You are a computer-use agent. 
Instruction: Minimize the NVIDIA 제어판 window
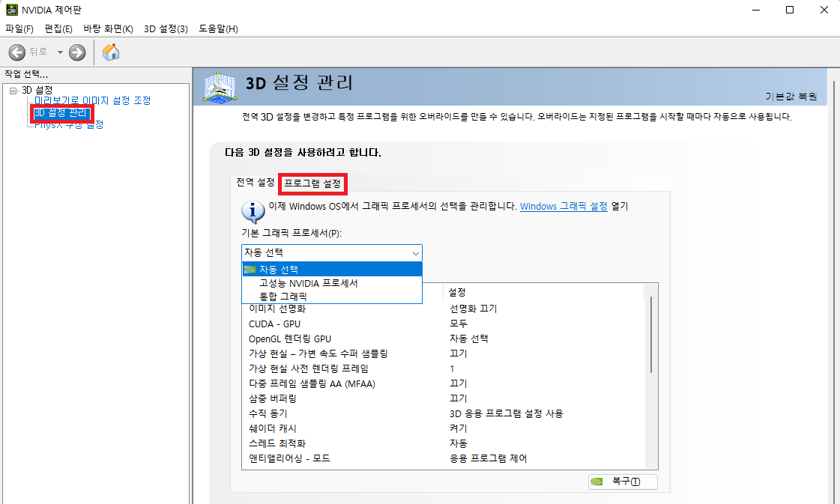click(756, 10)
